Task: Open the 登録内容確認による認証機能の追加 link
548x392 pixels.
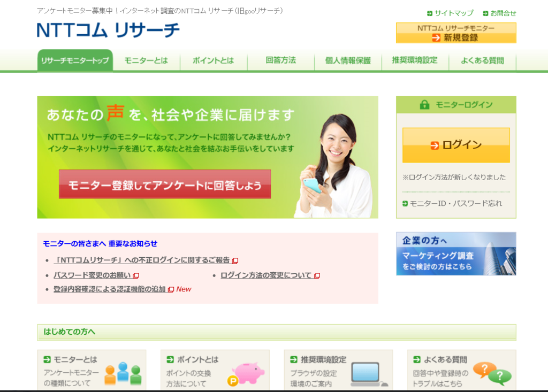Action: [x=109, y=289]
